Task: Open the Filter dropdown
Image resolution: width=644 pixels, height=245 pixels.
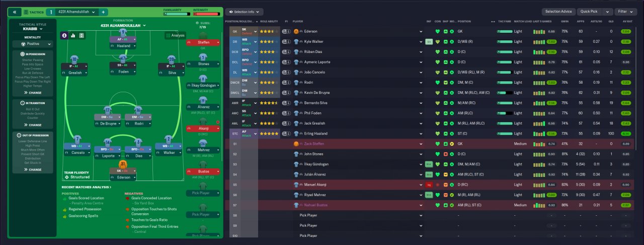Action: 625,12
